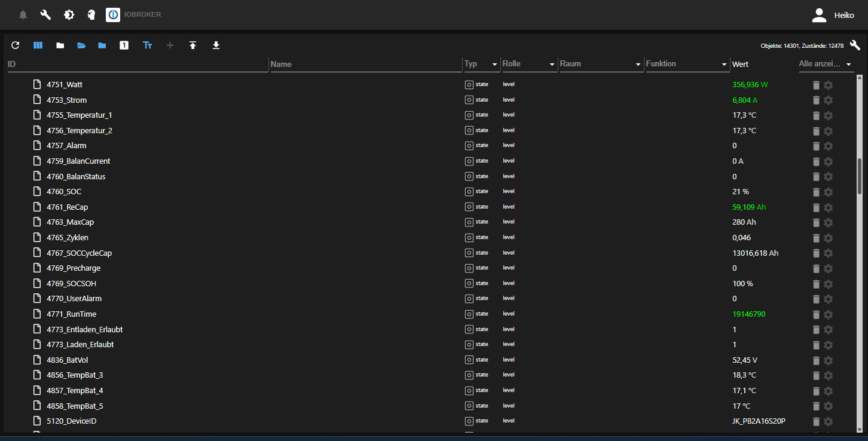Collapse all folders with the closed folder icon
This screenshot has width=868, height=441.
(x=60, y=45)
